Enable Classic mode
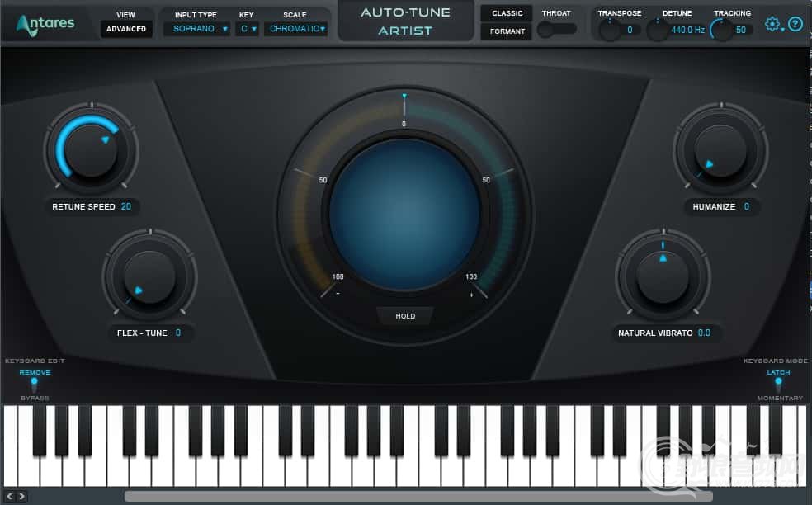The width and height of the screenshot is (812, 505). click(507, 13)
